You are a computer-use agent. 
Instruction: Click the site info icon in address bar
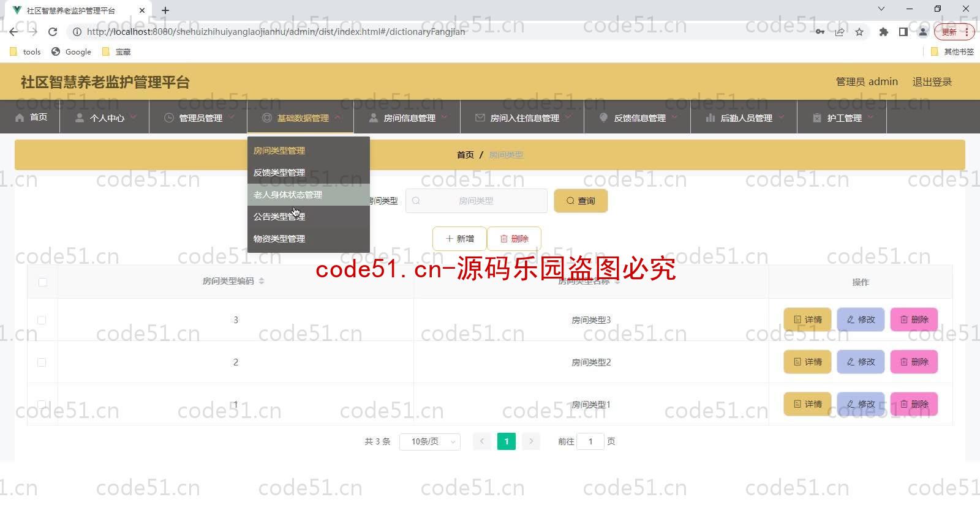(77, 32)
